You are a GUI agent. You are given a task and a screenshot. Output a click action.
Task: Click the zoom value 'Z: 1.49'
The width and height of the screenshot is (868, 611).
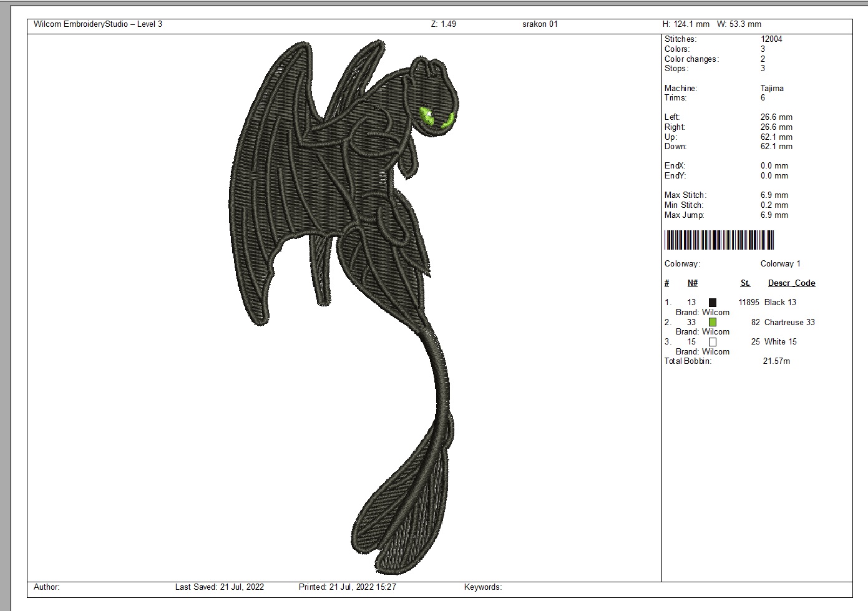[x=444, y=24]
